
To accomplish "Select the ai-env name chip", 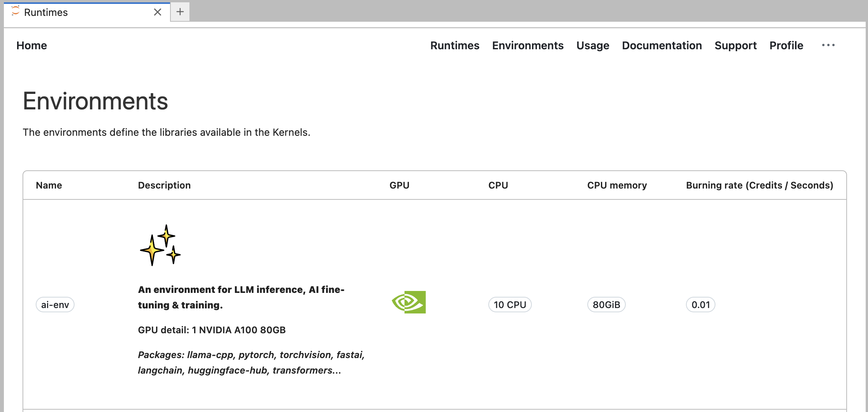I will pos(55,305).
